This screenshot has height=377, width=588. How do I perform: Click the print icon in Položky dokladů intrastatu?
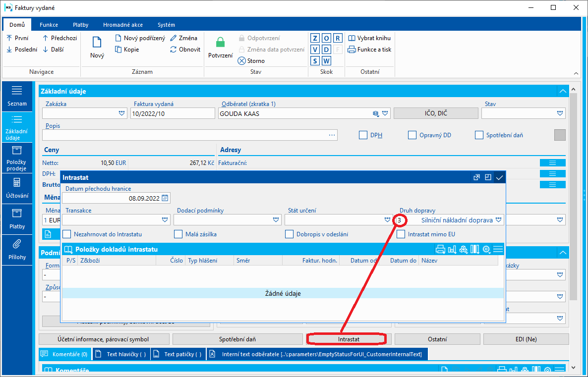point(441,250)
